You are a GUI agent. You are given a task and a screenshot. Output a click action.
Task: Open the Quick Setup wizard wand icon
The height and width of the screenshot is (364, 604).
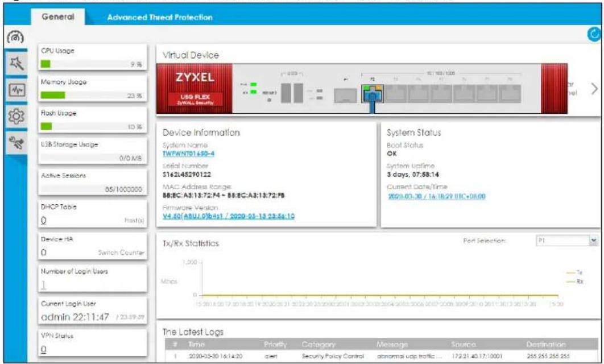click(16, 63)
